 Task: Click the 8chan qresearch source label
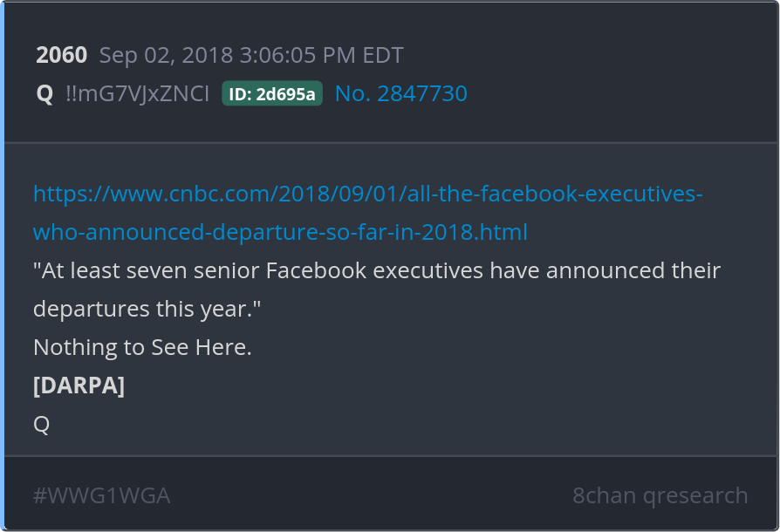[660, 495]
